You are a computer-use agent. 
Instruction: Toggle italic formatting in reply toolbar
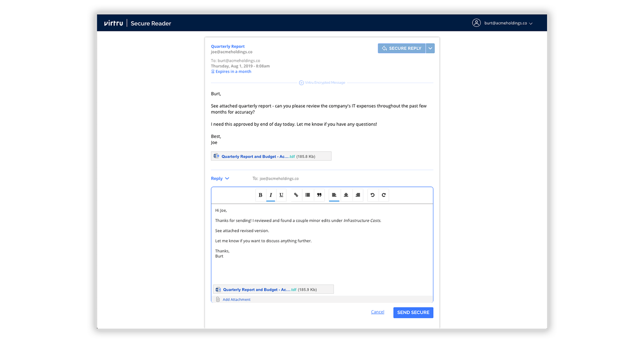click(271, 195)
